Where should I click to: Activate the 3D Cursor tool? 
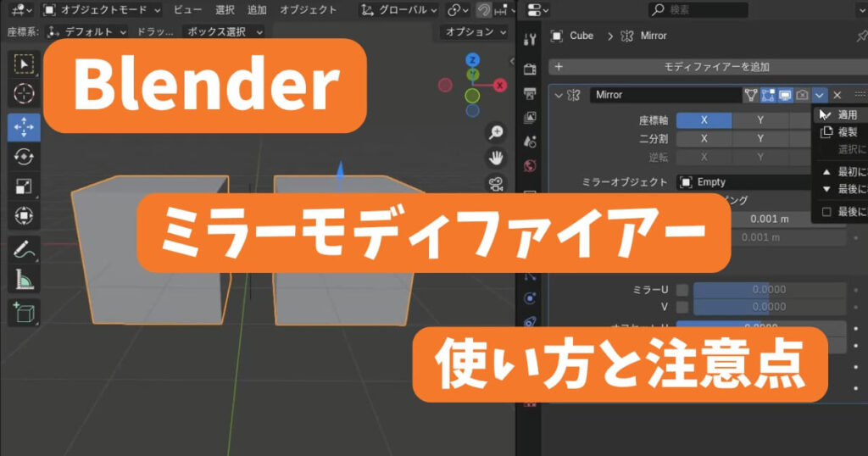point(24,93)
